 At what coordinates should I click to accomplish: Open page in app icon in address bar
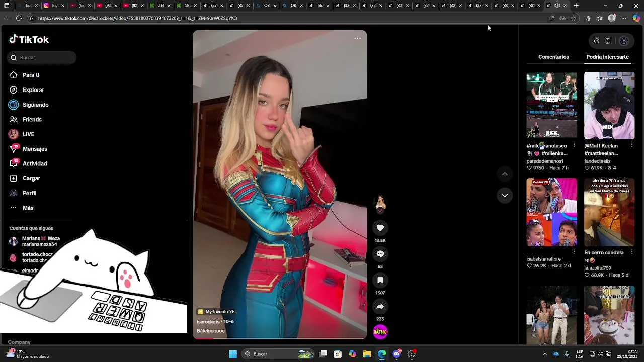click(x=551, y=18)
